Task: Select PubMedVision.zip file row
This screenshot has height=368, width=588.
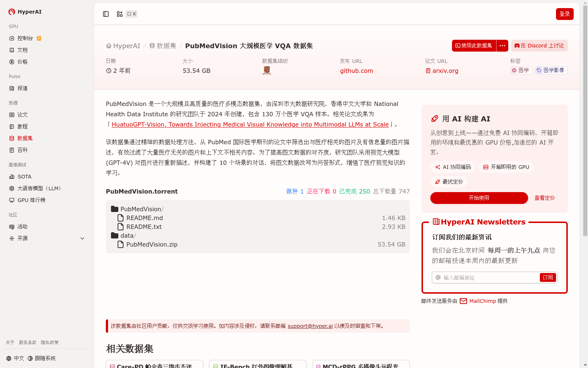Action: 258,244
